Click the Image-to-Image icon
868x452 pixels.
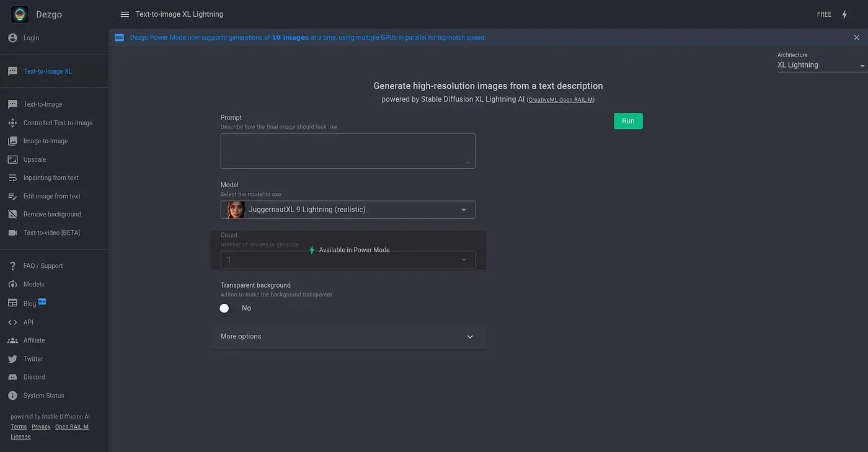point(12,141)
